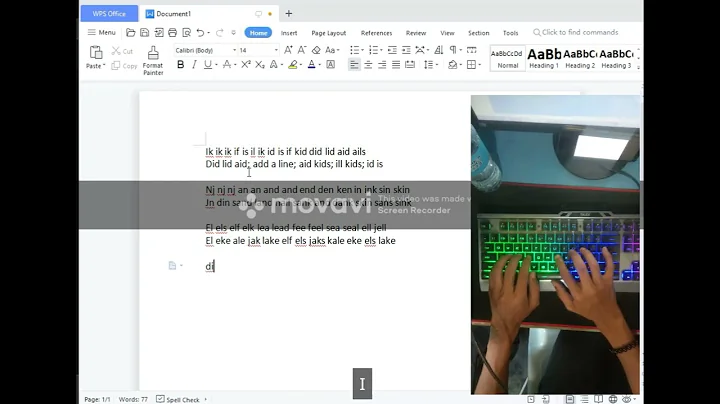Click the Print icon in quick toolbar
The height and width of the screenshot is (404, 720).
pyautogui.click(x=173, y=33)
